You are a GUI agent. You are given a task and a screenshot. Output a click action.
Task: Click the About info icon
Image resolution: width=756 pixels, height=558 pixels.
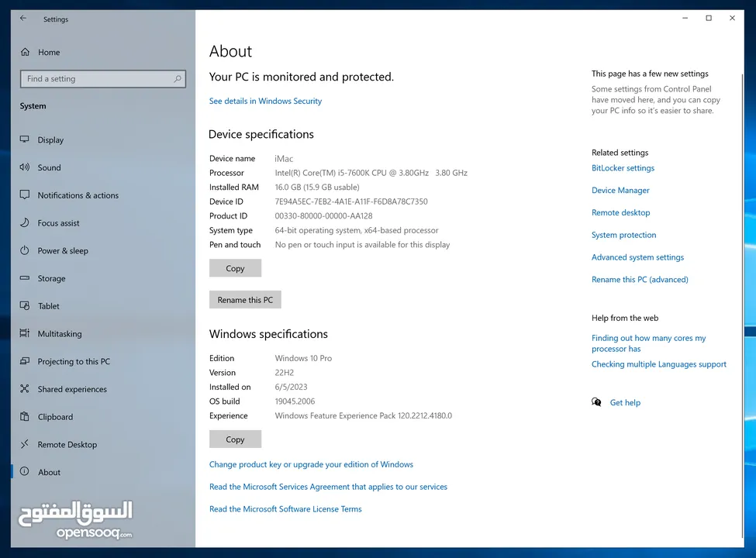pos(25,471)
